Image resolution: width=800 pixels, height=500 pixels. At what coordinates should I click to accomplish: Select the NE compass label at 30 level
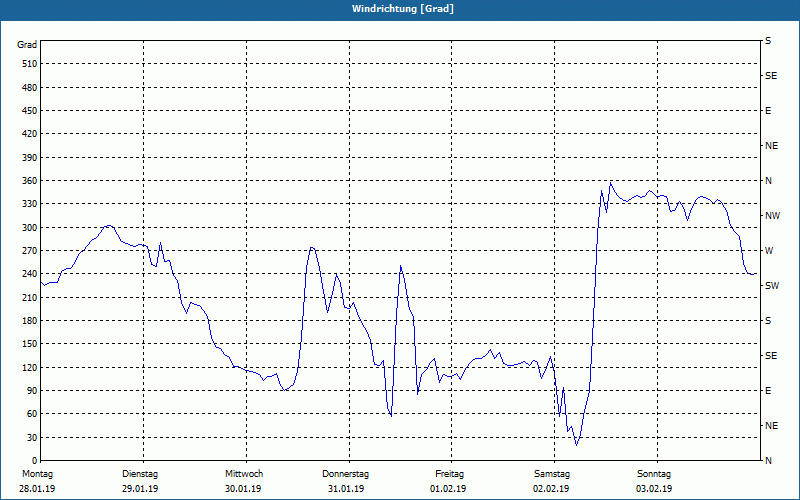[x=771, y=426]
